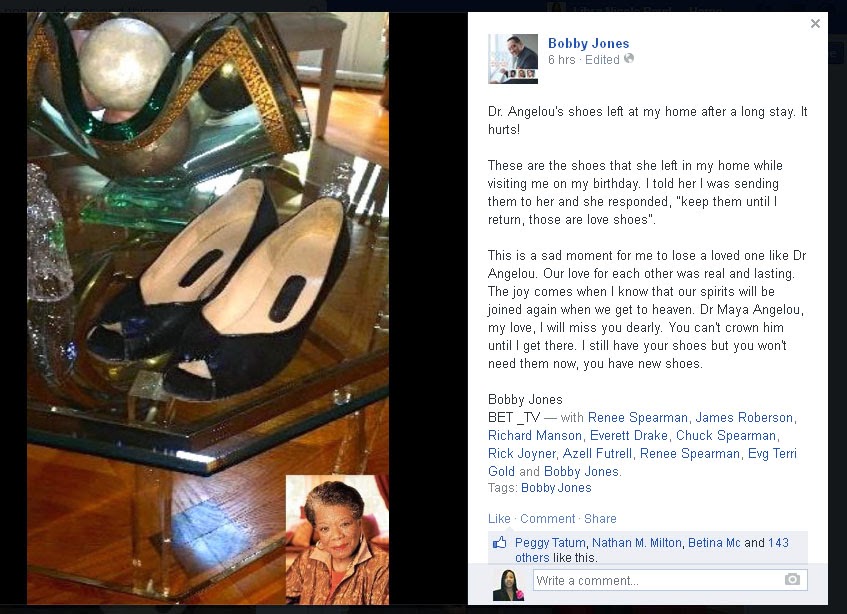
Task: Click in the Write a comment field
Action: [x=670, y=580]
